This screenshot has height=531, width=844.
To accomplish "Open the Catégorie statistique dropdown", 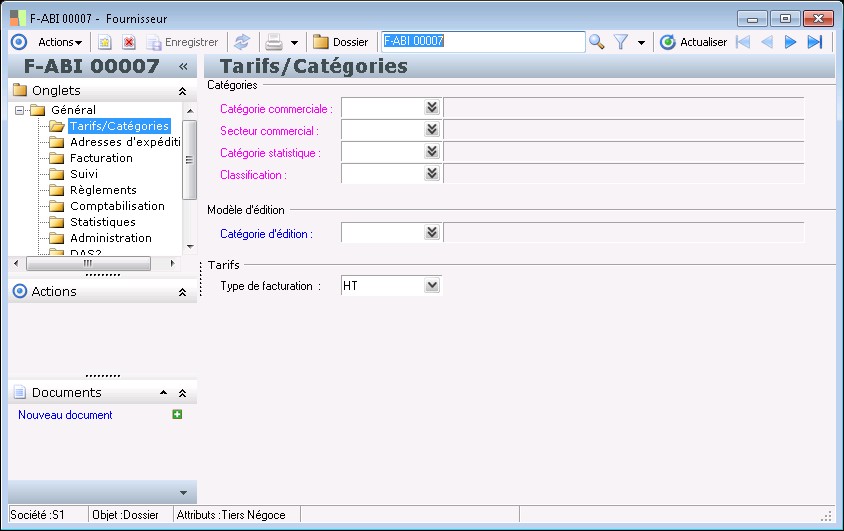I will click(x=432, y=151).
